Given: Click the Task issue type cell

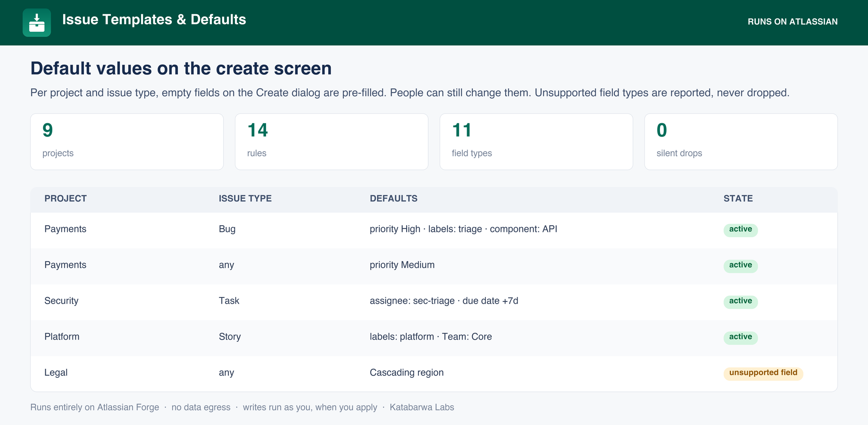Looking at the screenshot, I should (x=229, y=301).
